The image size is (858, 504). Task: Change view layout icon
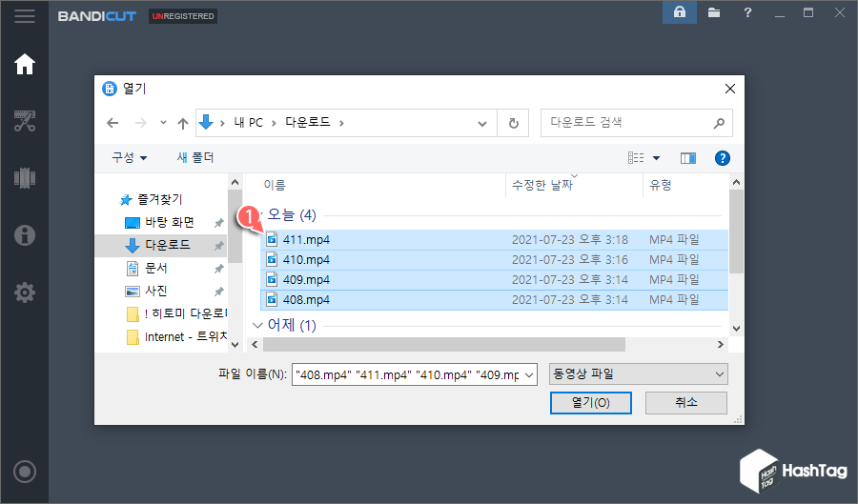[x=636, y=158]
